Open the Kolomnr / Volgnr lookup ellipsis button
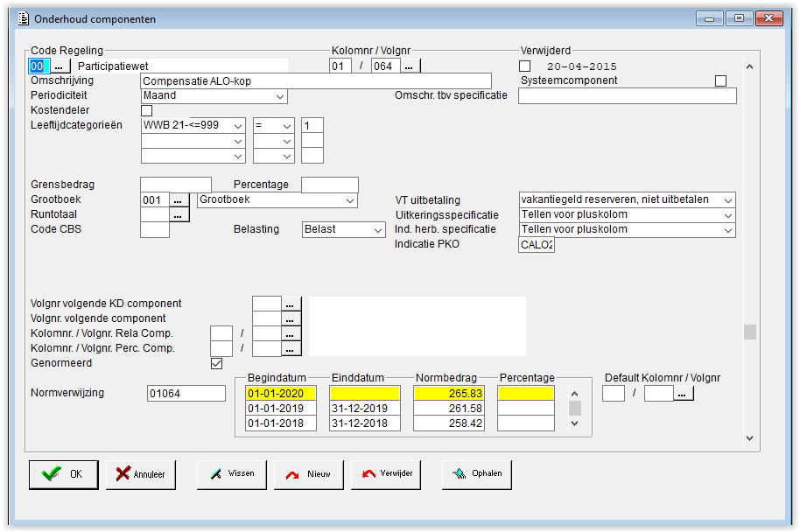Image resolution: width=800 pixels, height=532 pixels. pos(409,66)
